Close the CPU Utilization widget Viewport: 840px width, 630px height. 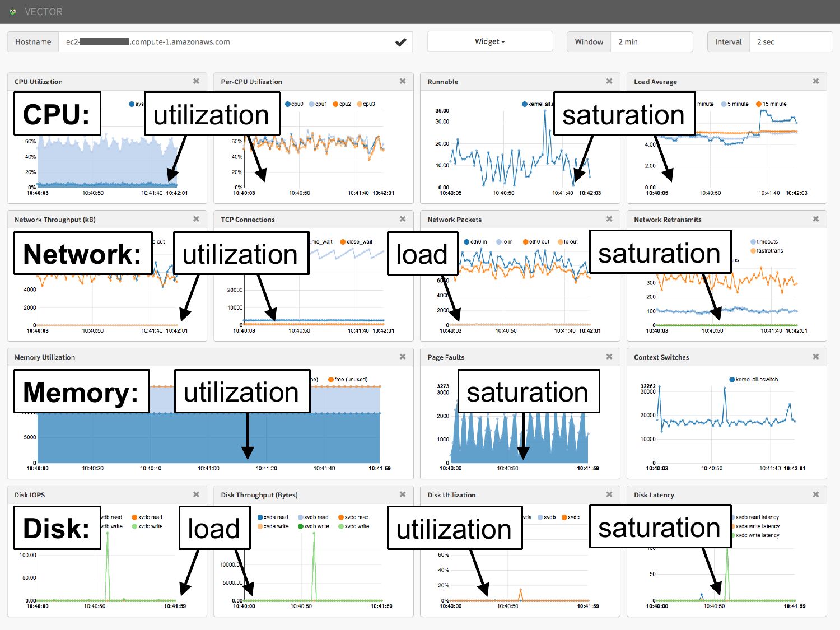[196, 81]
